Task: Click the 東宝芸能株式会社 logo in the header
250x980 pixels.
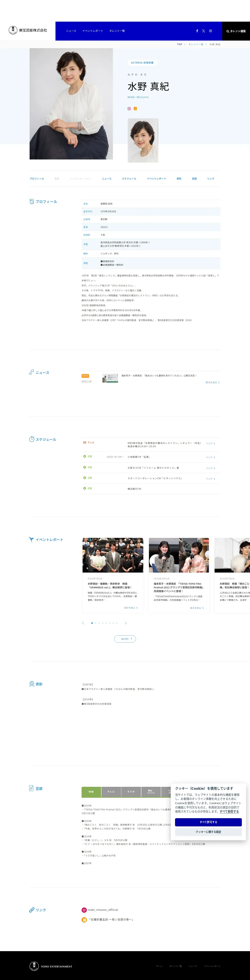Action: point(28,30)
